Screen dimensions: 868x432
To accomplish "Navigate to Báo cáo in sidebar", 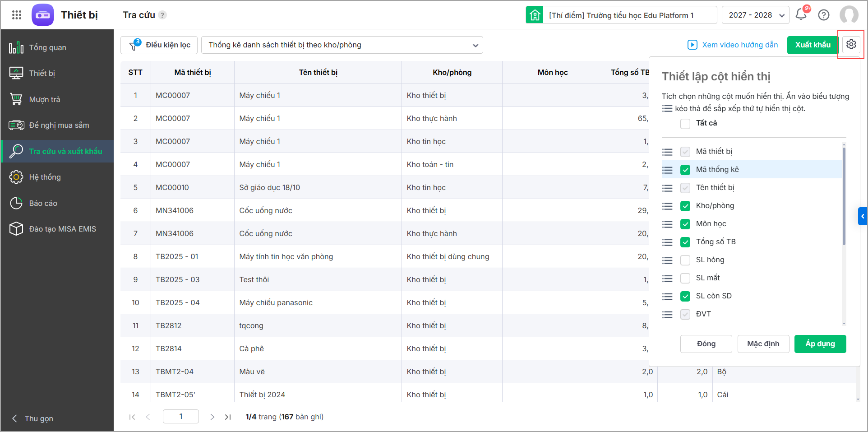I will [x=43, y=203].
